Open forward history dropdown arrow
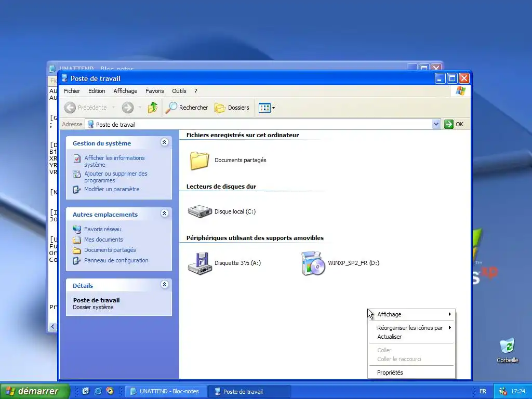The height and width of the screenshot is (399, 532). coord(140,108)
